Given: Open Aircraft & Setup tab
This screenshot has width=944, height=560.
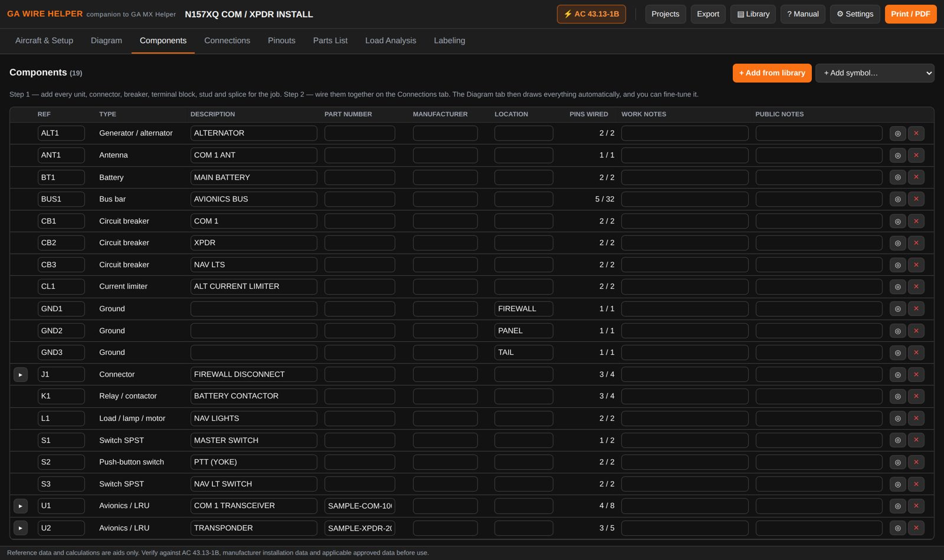Looking at the screenshot, I should [44, 41].
